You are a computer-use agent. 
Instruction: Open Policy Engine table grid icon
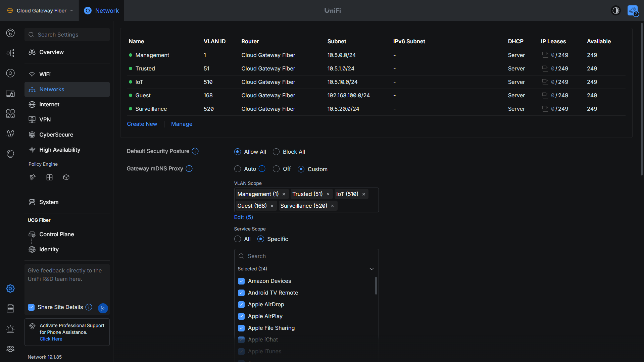click(49, 177)
